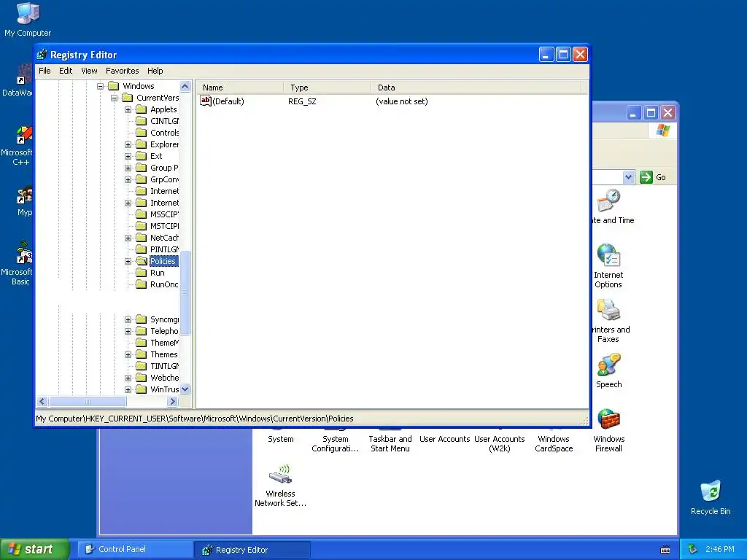Expand the Policies key
Image resolution: width=747 pixels, height=560 pixels.
[128, 262]
